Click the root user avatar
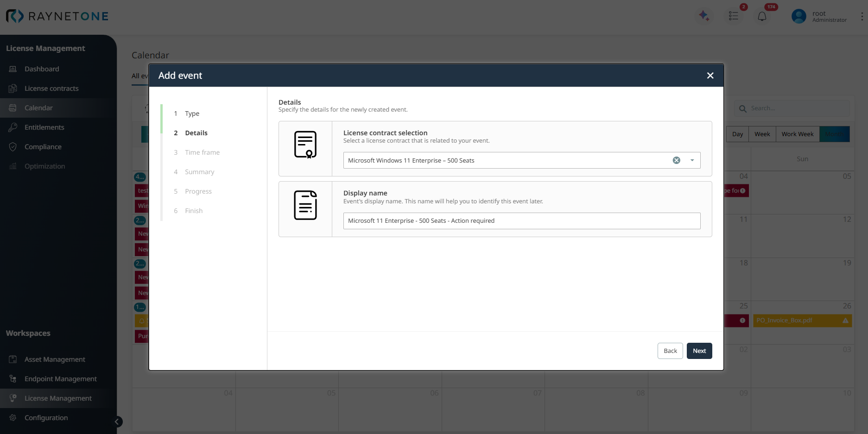Image resolution: width=868 pixels, height=434 pixels. [798, 16]
